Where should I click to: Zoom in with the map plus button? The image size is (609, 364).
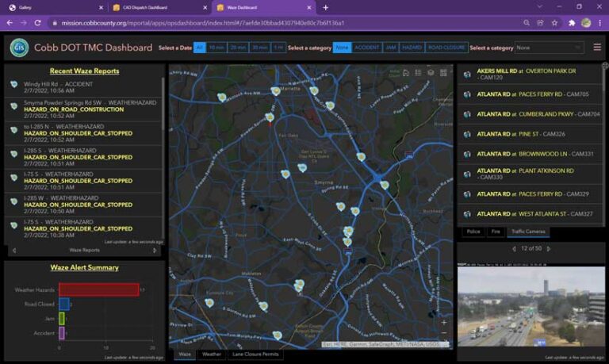(444, 323)
